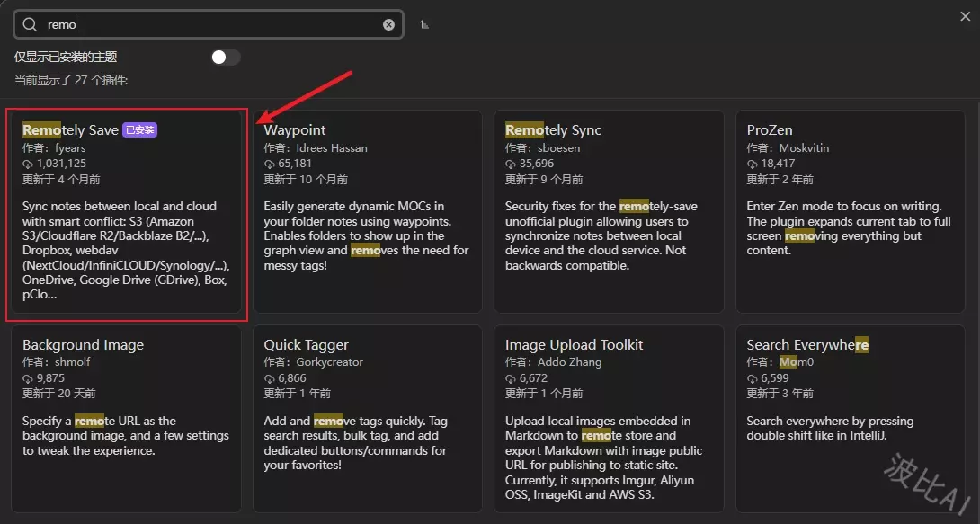
Task: Click the download icon beside 18,417
Action: click(x=752, y=164)
